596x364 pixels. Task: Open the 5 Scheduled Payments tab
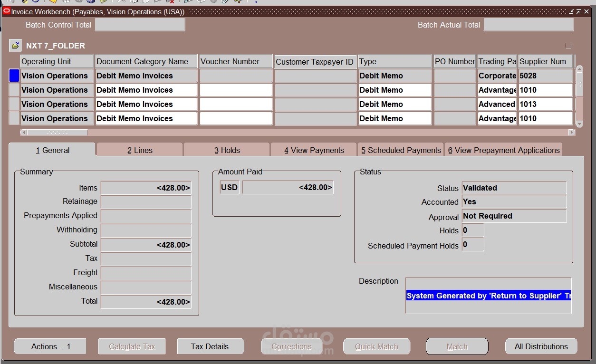click(x=401, y=150)
